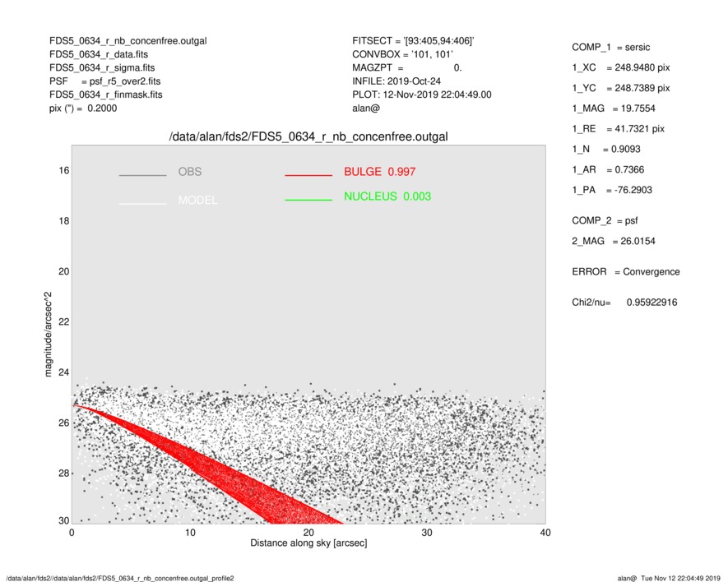Click the white MODEL legend line

click(x=142, y=204)
